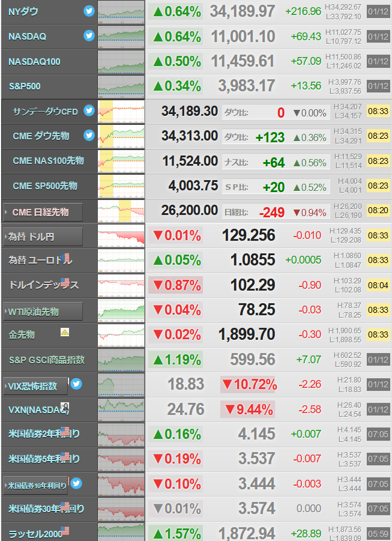Click the 米国債券30年利回り value 3.574
The image size is (392, 541).
[256, 508]
